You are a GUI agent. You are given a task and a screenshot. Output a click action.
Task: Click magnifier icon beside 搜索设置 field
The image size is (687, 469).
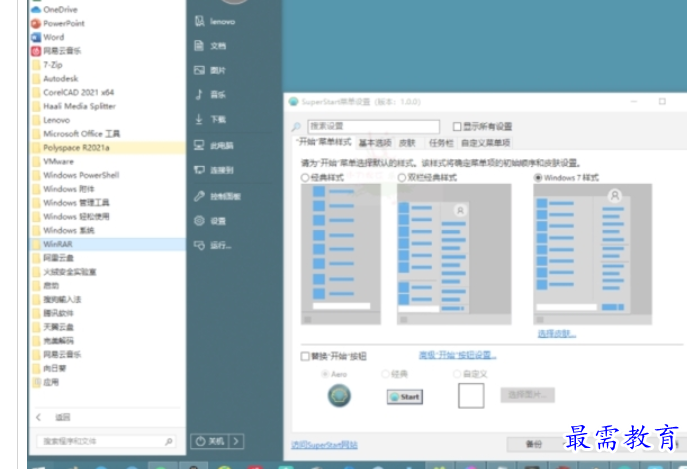pos(296,127)
